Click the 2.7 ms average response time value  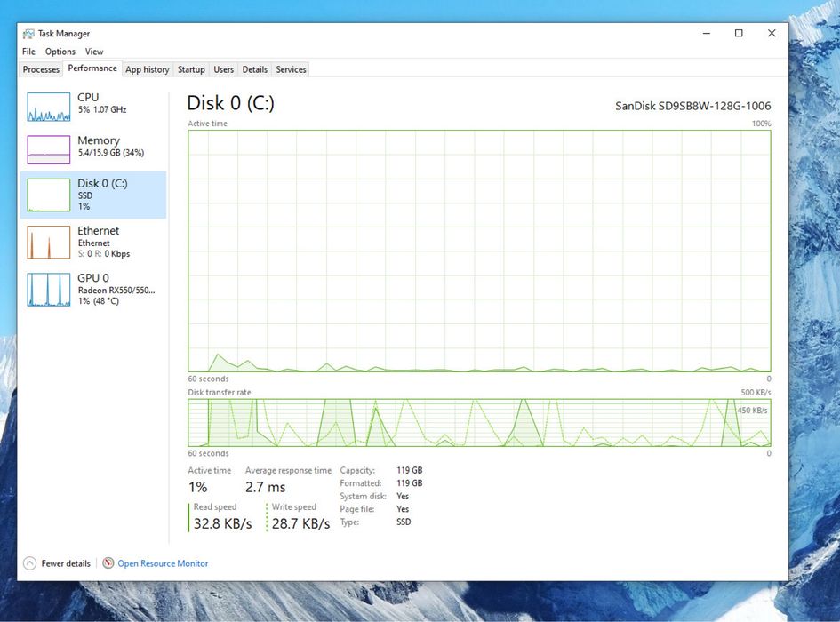265,487
